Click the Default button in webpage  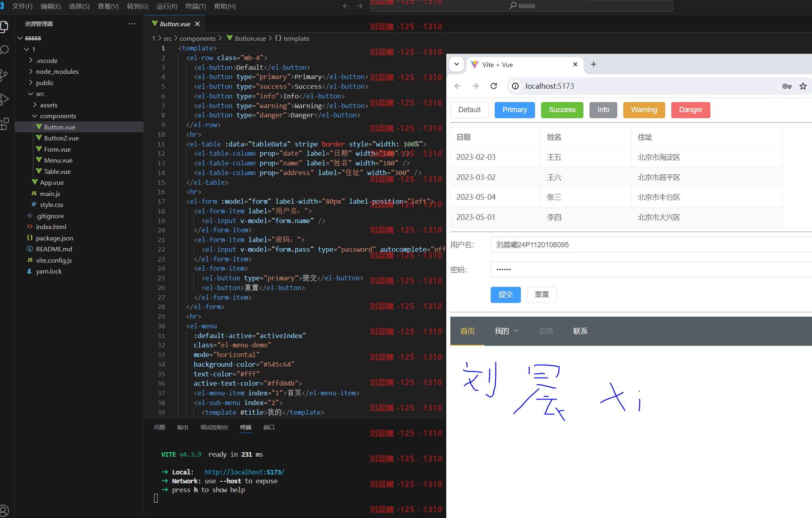tap(469, 110)
